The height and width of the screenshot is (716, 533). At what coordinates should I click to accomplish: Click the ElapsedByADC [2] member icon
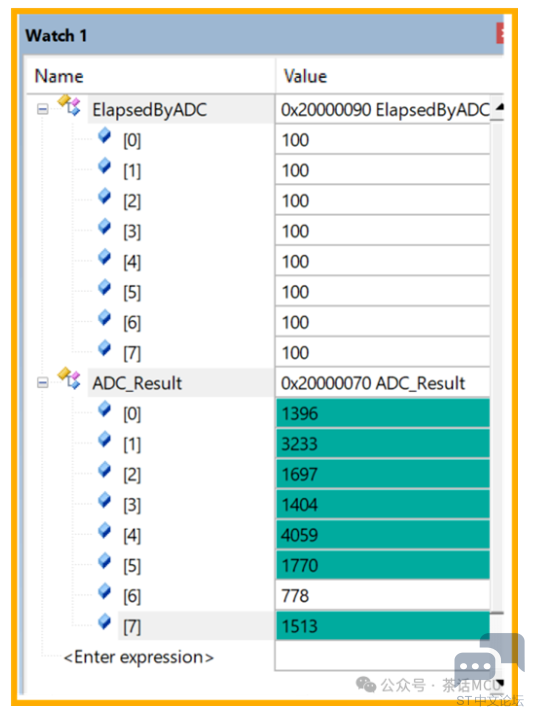pos(105,196)
